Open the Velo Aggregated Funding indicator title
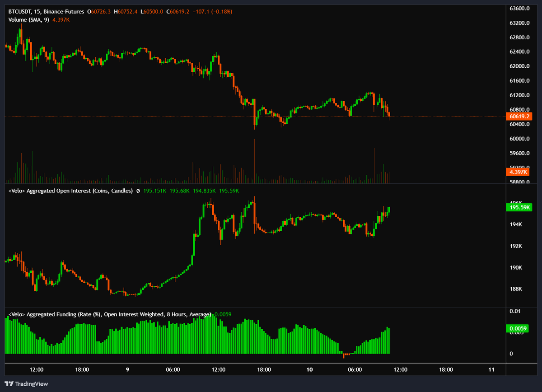The image size is (542, 392). (110, 314)
